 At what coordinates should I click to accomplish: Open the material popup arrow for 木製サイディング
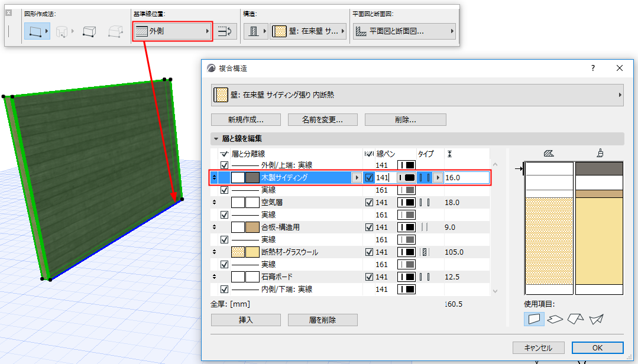[x=357, y=178]
